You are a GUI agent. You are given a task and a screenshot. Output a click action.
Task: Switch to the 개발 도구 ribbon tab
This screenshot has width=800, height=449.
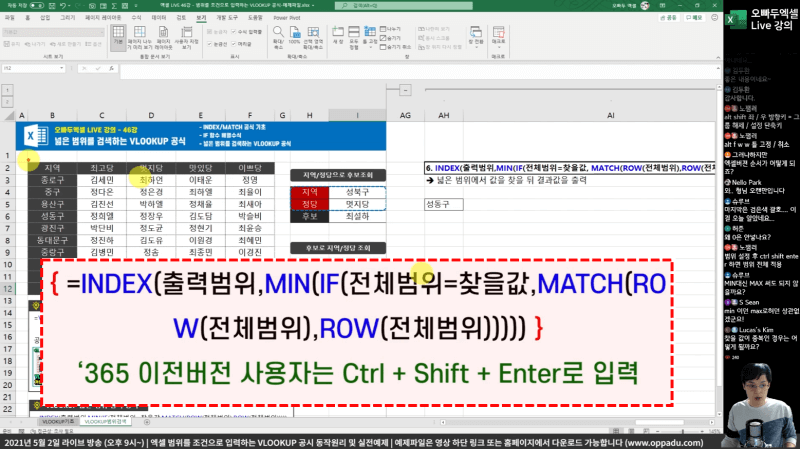tap(227, 18)
